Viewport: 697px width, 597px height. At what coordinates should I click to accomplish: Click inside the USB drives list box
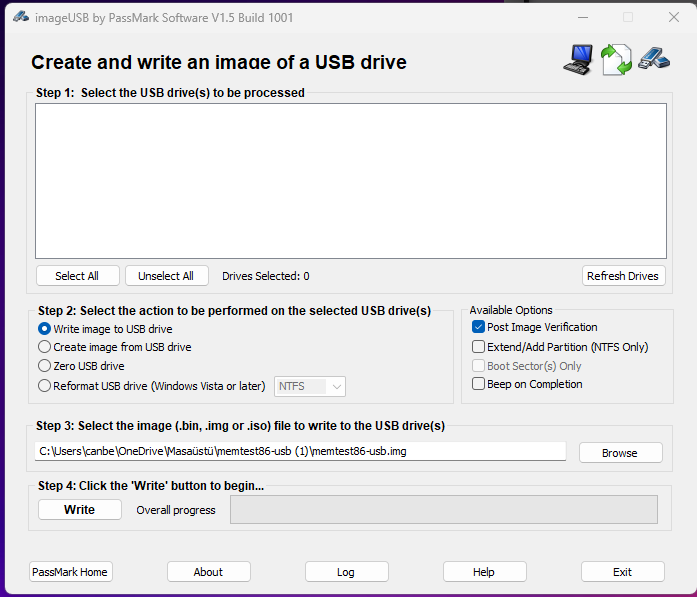tap(351, 181)
